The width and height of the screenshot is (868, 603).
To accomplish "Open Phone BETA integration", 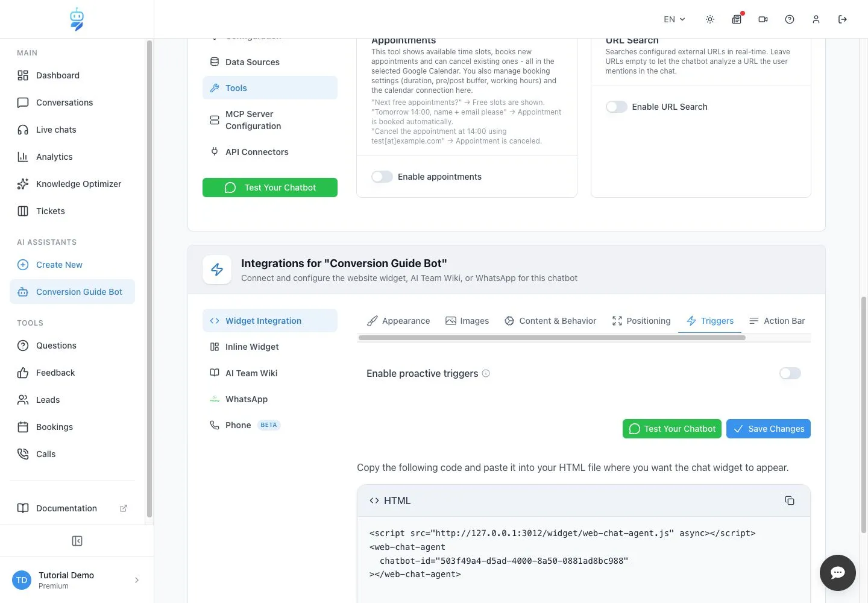I will (270, 425).
